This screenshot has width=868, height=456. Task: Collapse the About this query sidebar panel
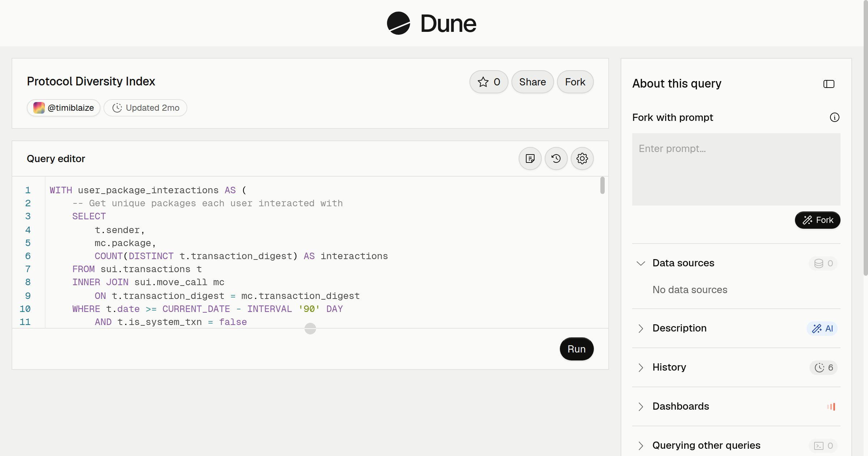coord(829,84)
